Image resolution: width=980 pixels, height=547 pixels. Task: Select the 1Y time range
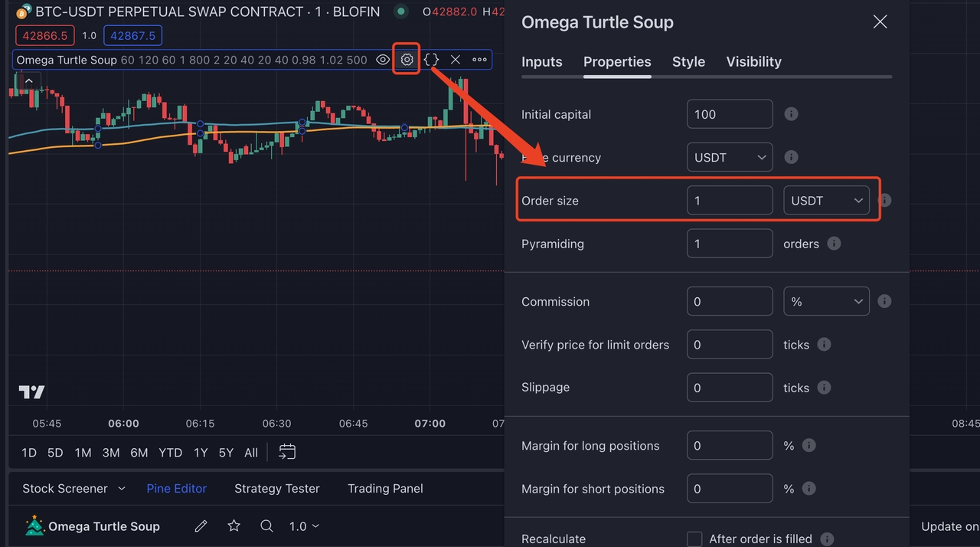point(201,453)
